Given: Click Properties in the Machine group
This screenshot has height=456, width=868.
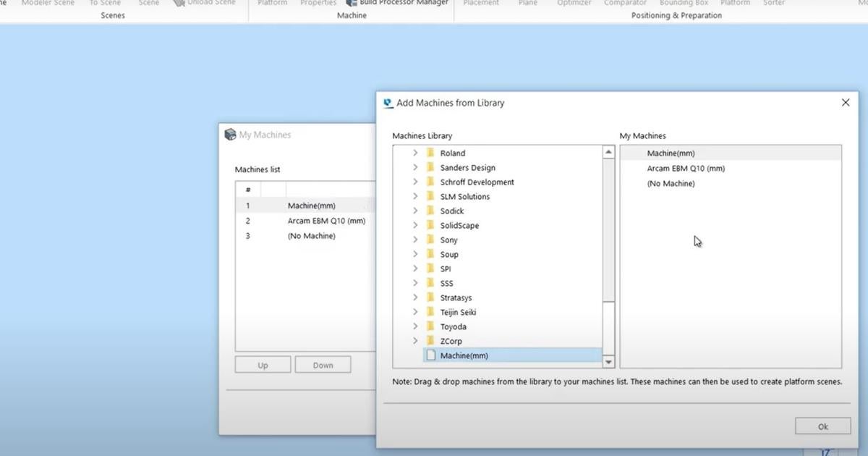Looking at the screenshot, I should (318, 3).
